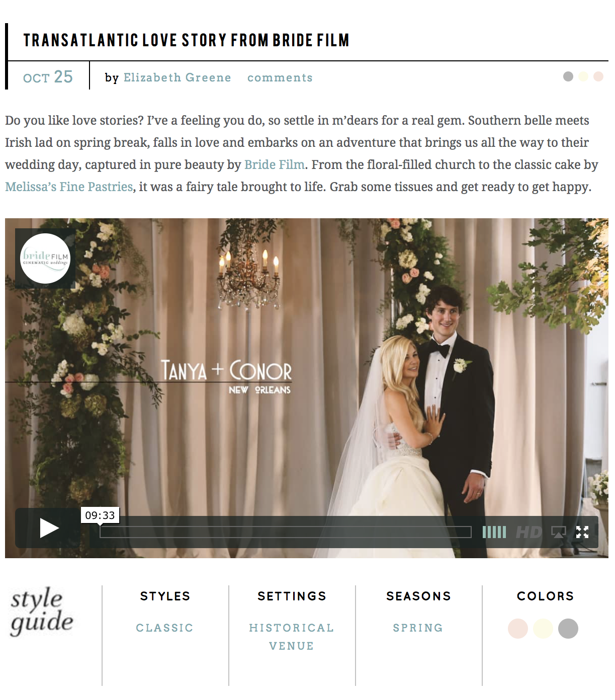Open author Elizabeth Greene's page
This screenshot has width=615, height=700.
point(178,77)
